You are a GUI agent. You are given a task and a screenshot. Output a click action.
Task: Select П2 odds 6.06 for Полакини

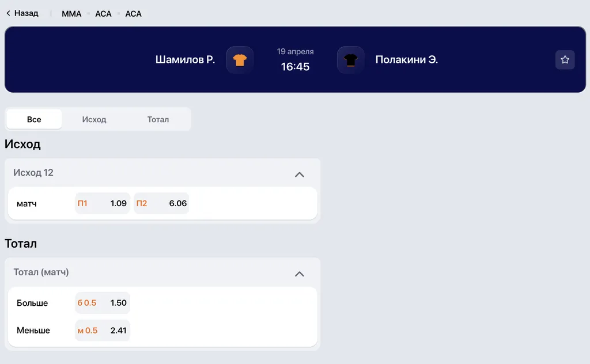[161, 203]
